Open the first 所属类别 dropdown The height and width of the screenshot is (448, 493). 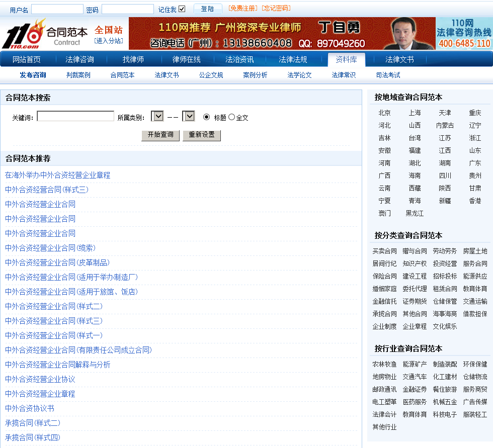pyautogui.click(x=157, y=117)
